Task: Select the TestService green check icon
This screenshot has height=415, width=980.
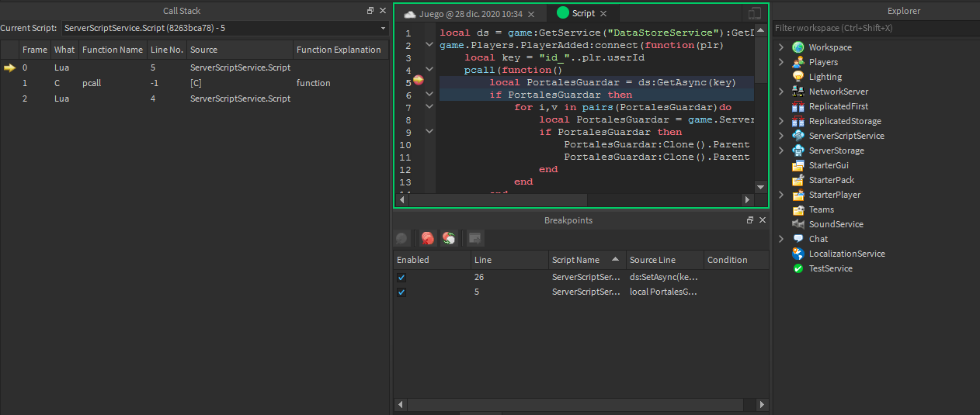Action: point(798,268)
